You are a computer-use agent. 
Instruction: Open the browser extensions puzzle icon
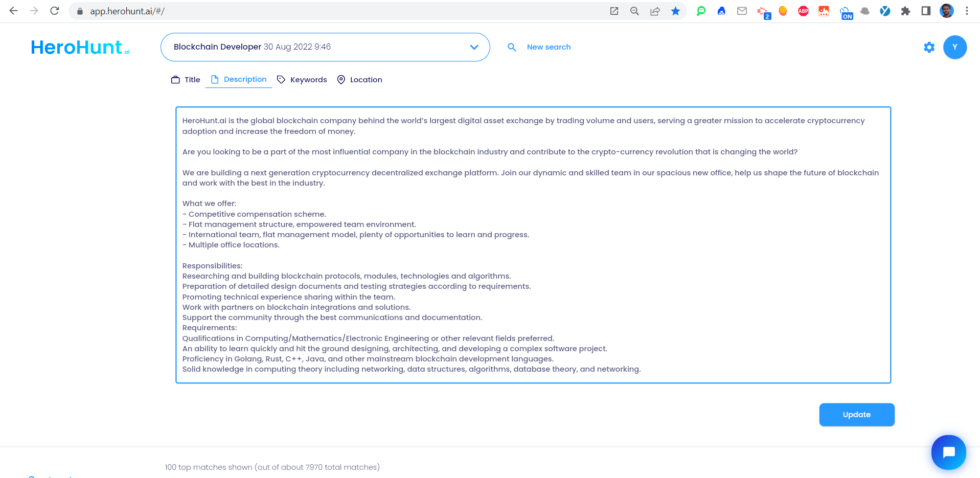point(905,11)
